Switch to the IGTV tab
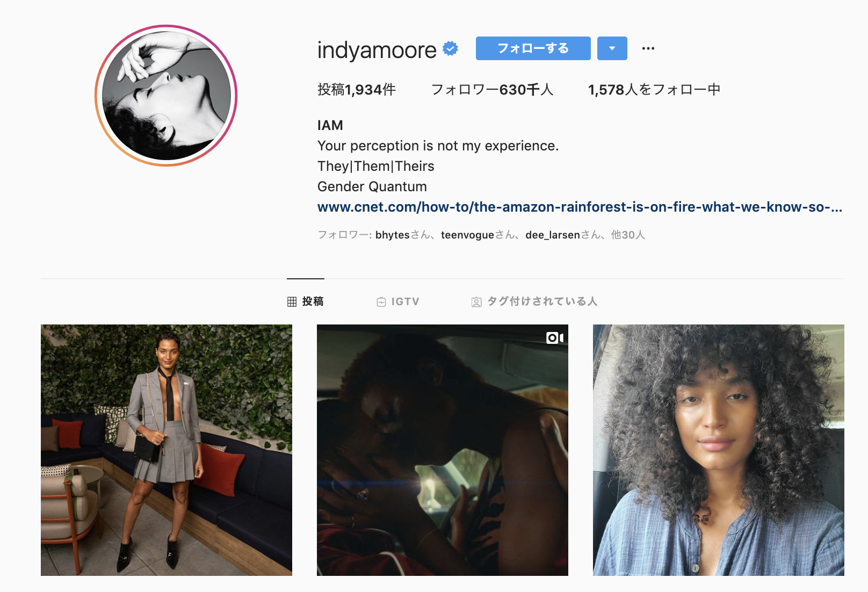 click(x=398, y=302)
